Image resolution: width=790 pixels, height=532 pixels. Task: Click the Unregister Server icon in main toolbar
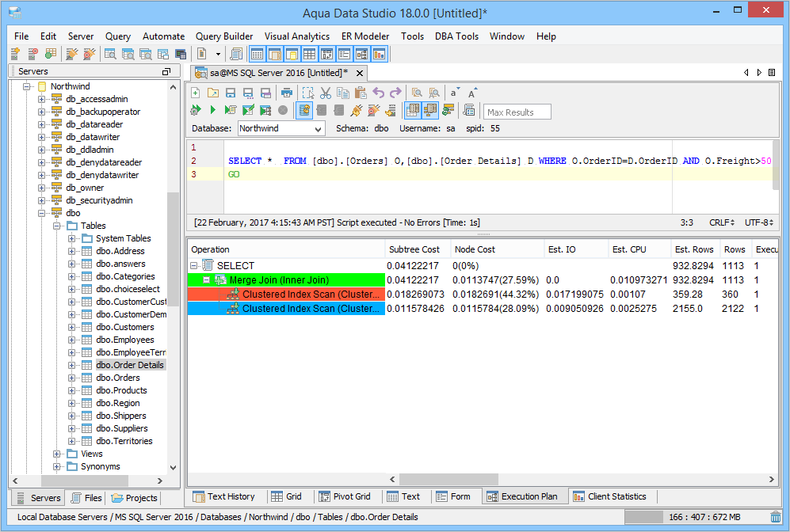pyautogui.click(x=32, y=54)
